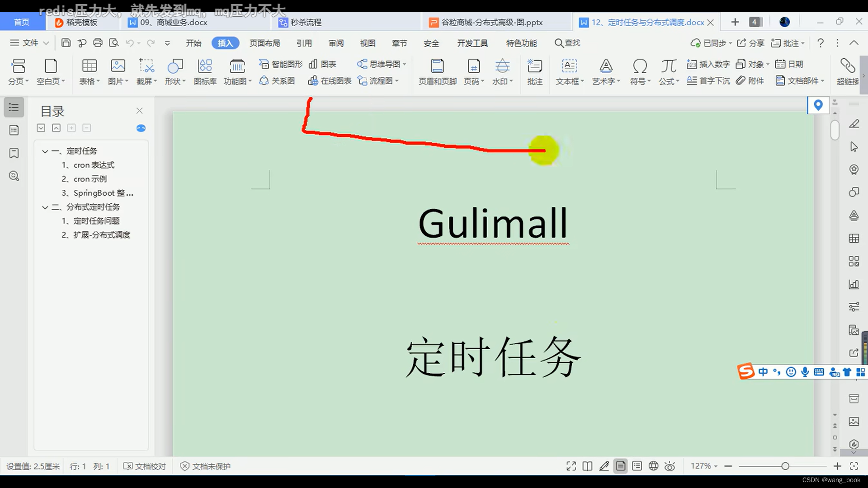Image resolution: width=868 pixels, height=488 pixels.
Task: Click the location pin icon above scrollbar
Action: [x=818, y=106]
